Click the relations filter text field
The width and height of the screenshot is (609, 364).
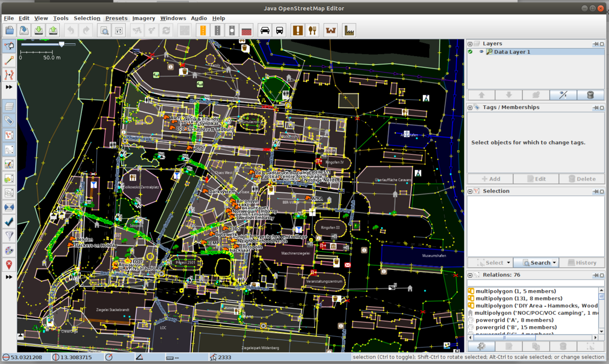pos(535,283)
